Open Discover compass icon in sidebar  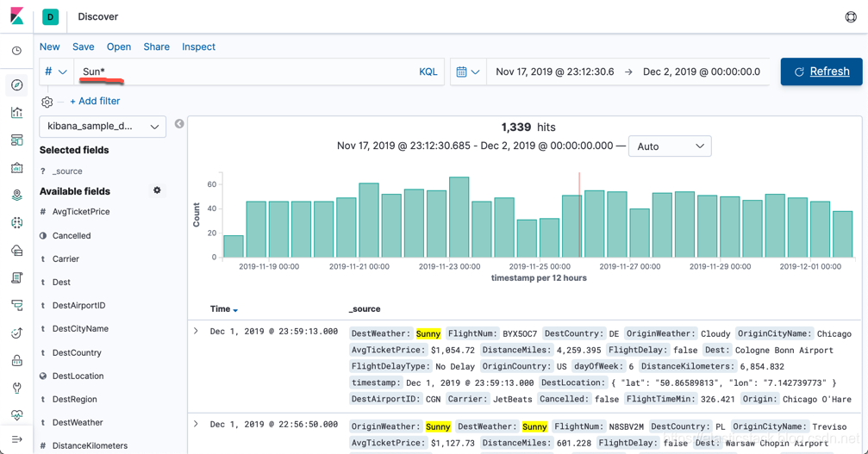pyautogui.click(x=17, y=84)
